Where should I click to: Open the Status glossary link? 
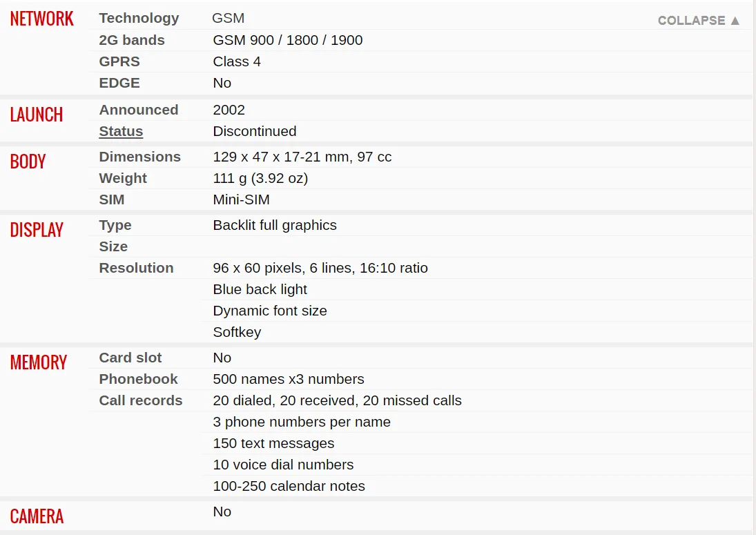click(121, 131)
